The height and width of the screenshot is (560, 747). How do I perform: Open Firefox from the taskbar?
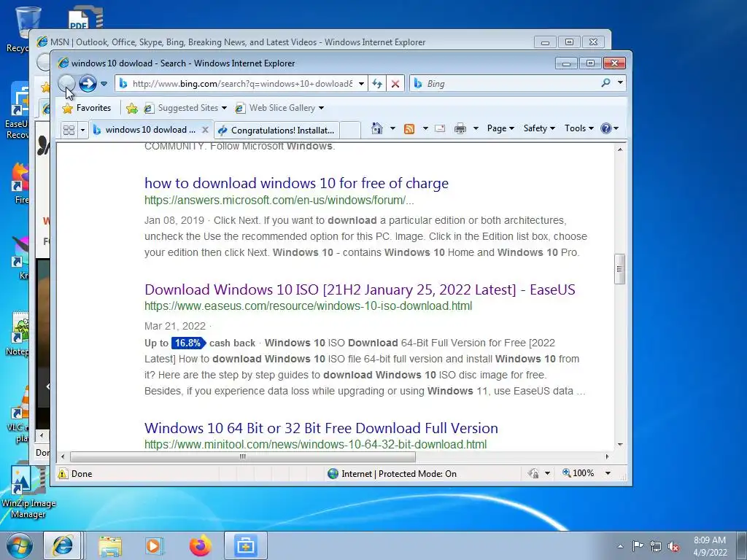click(200, 545)
